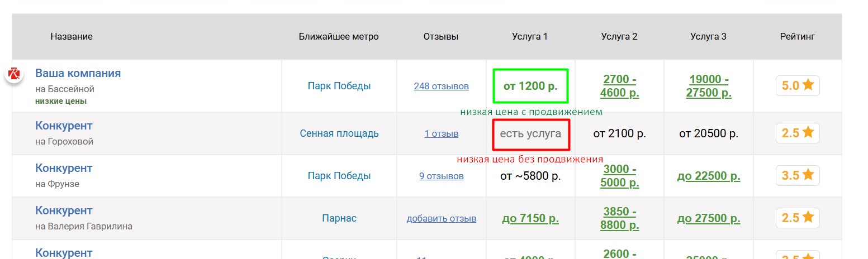
Task: Click the 1 отзыв link
Action: tap(441, 134)
